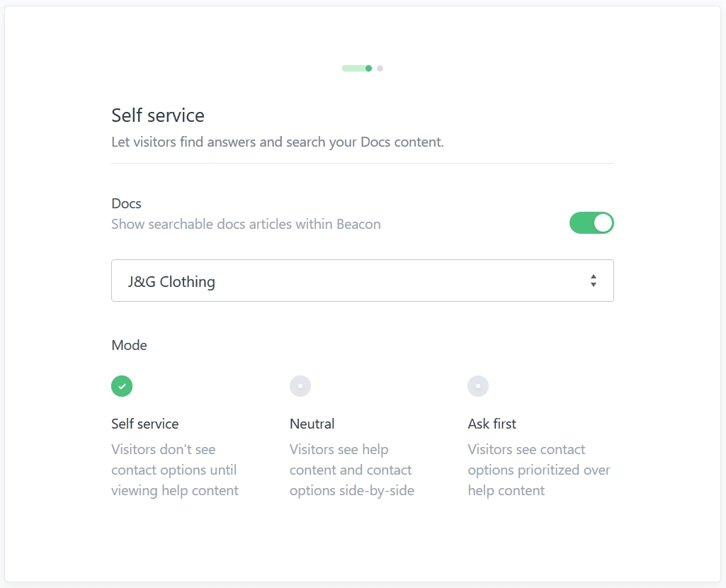Viewport: 726px width, 588px height.
Task: Click the Self service page heading
Action: pos(158,115)
